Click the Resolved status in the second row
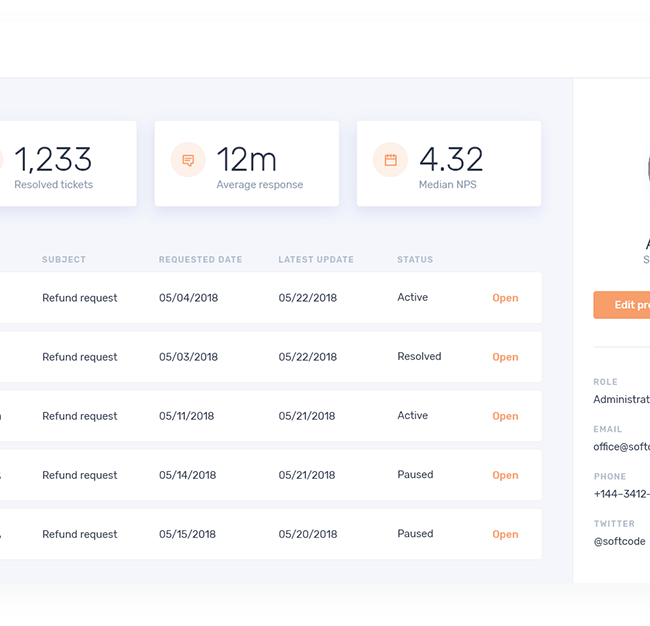The width and height of the screenshot is (650, 626). 419,357
